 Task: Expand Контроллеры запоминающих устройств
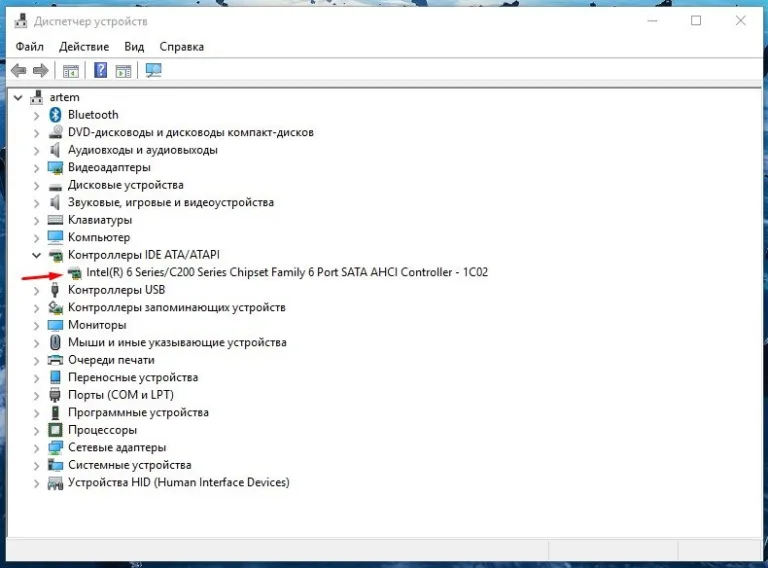(36, 308)
